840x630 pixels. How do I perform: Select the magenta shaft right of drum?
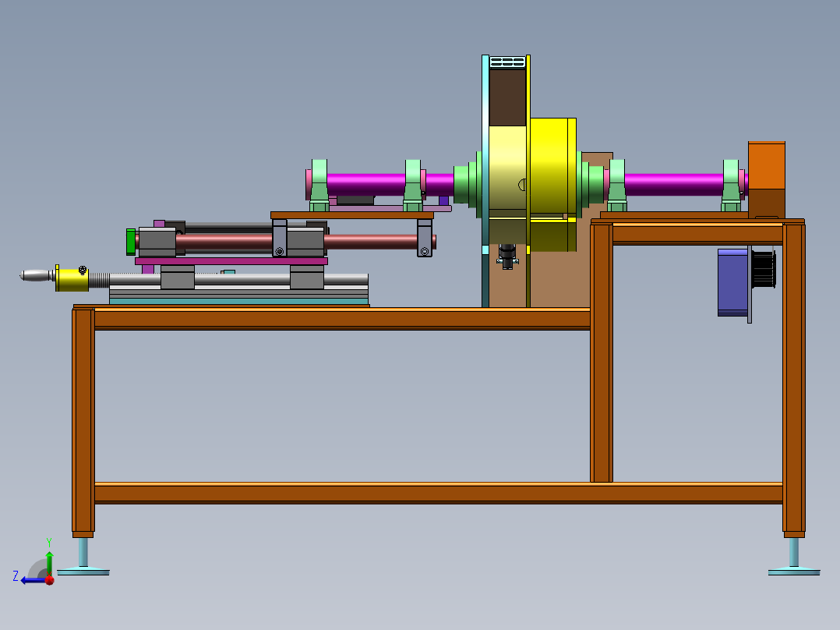point(673,185)
